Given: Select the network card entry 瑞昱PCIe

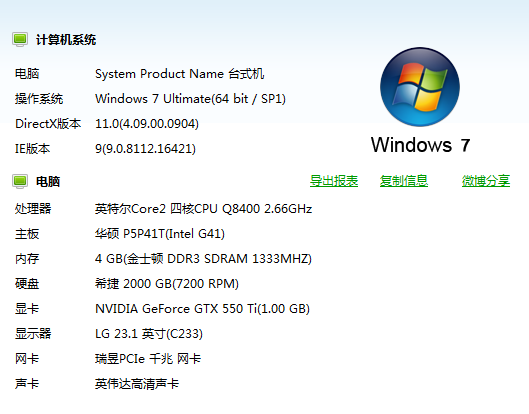Looking at the screenshot, I should pyautogui.click(x=148, y=359).
